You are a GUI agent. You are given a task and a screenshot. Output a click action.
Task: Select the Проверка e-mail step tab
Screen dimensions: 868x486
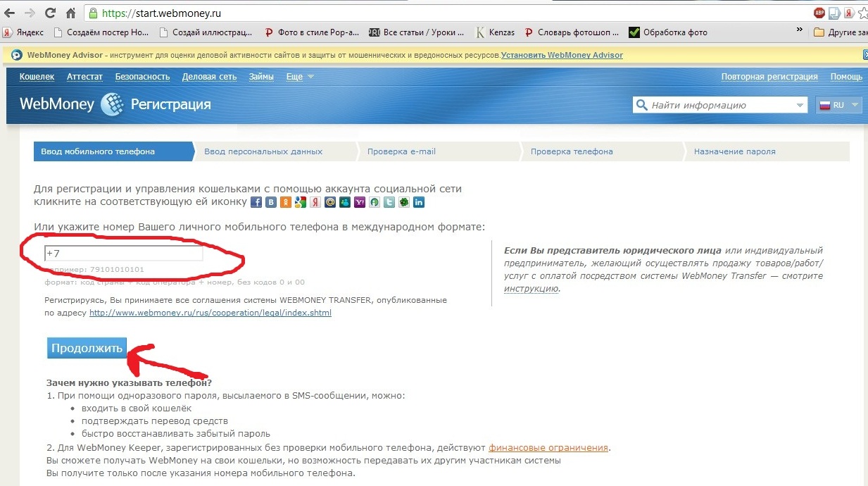tap(439, 151)
